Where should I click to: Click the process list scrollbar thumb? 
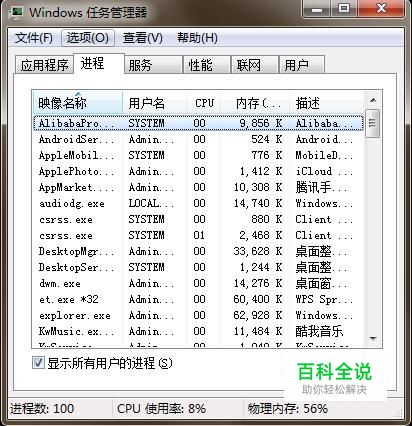click(373, 123)
